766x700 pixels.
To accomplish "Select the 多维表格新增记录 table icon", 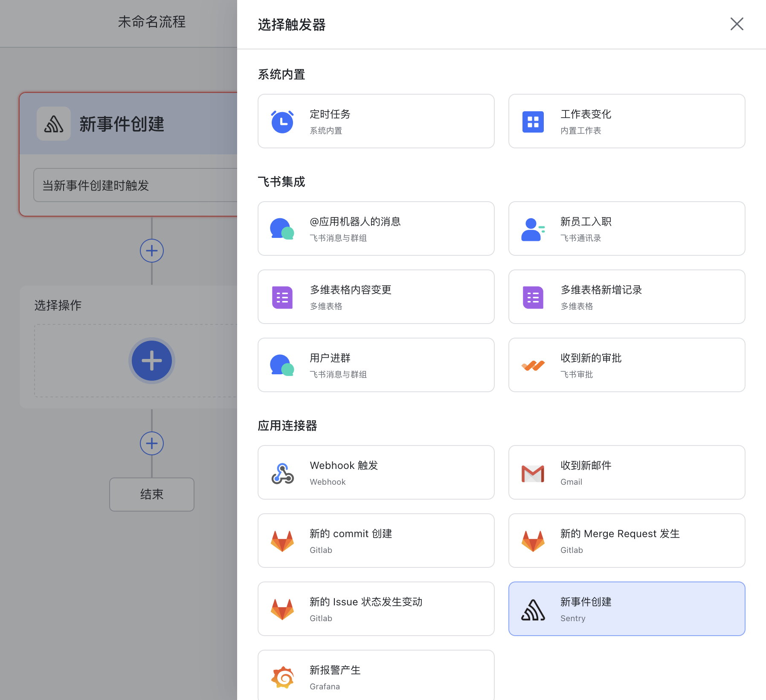I will (532, 297).
